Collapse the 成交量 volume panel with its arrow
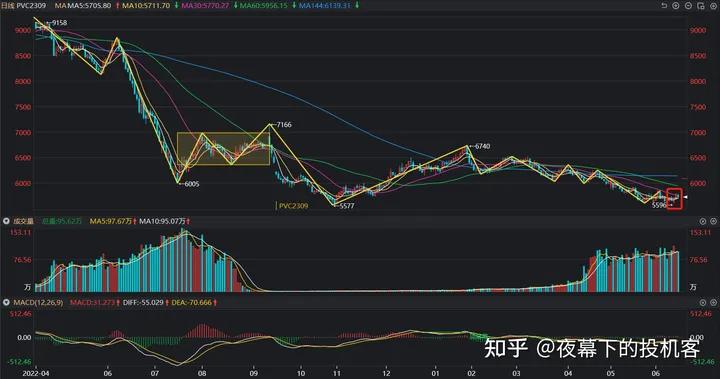The image size is (720, 379). pos(6,221)
